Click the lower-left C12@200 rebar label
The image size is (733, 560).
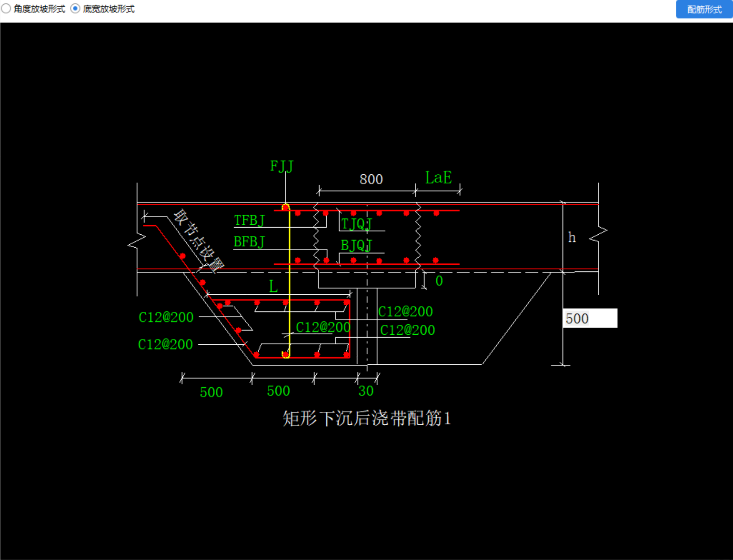[x=165, y=344]
